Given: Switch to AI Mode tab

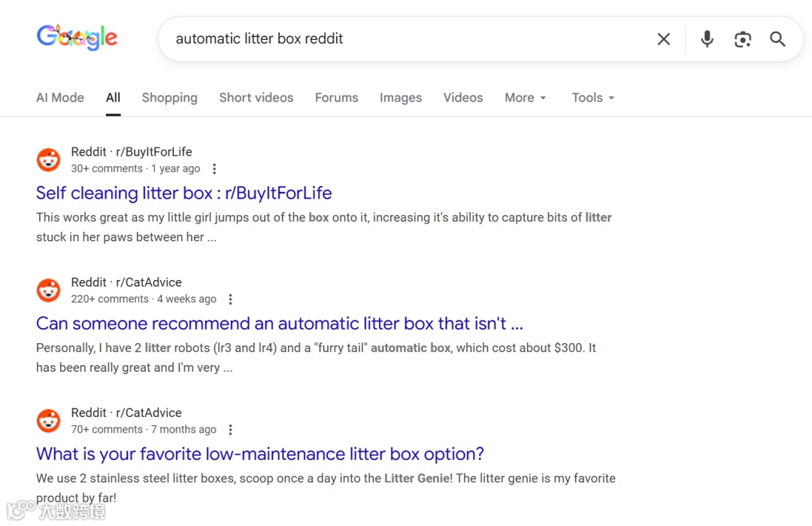Looking at the screenshot, I should pos(60,98).
